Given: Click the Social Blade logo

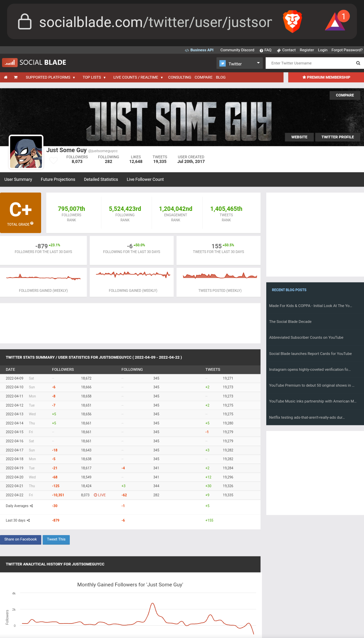Looking at the screenshot, I should pos(34,62).
